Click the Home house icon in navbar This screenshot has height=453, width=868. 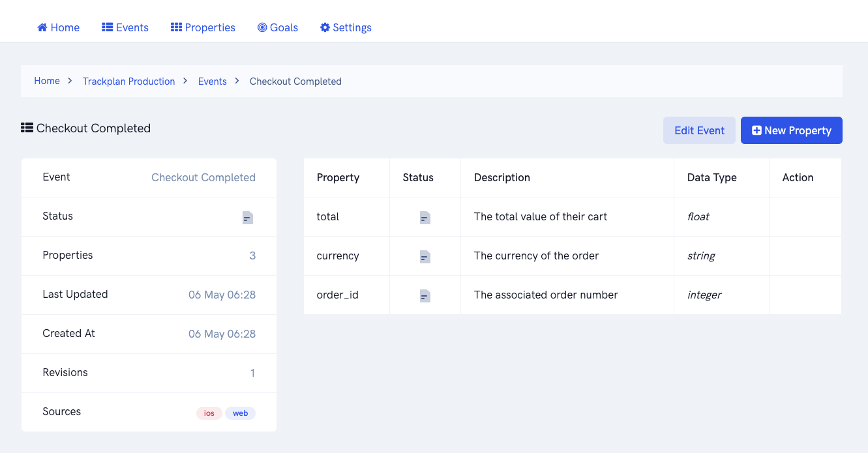(42, 27)
